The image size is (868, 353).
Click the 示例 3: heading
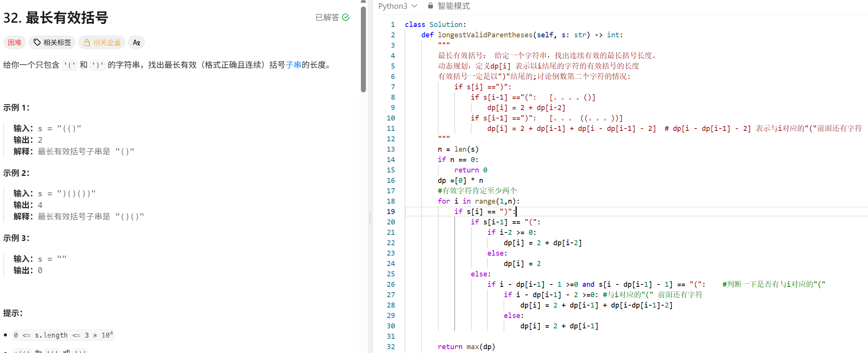click(17, 238)
